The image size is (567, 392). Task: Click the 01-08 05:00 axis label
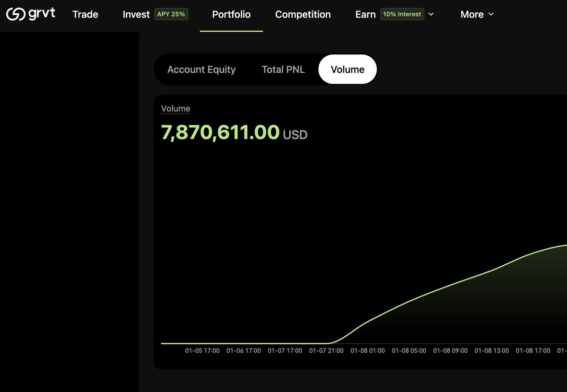tap(409, 350)
